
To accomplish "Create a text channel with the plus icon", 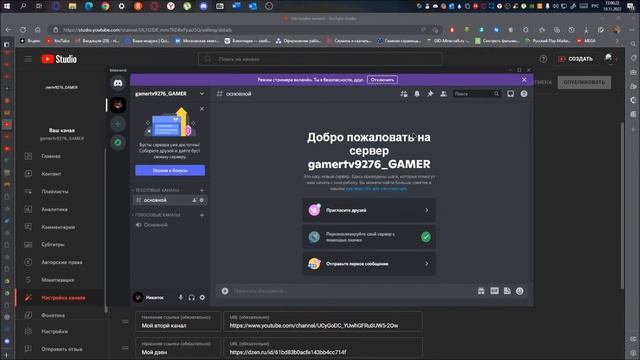I will 202,190.
